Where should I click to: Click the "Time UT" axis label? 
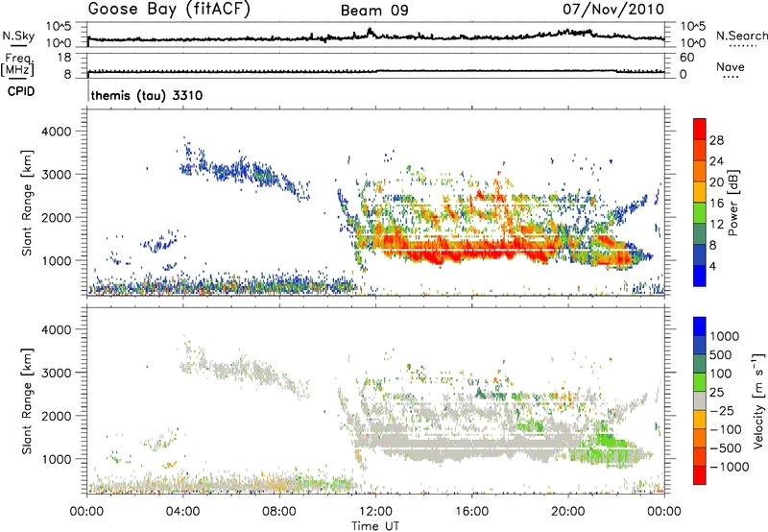375,526
